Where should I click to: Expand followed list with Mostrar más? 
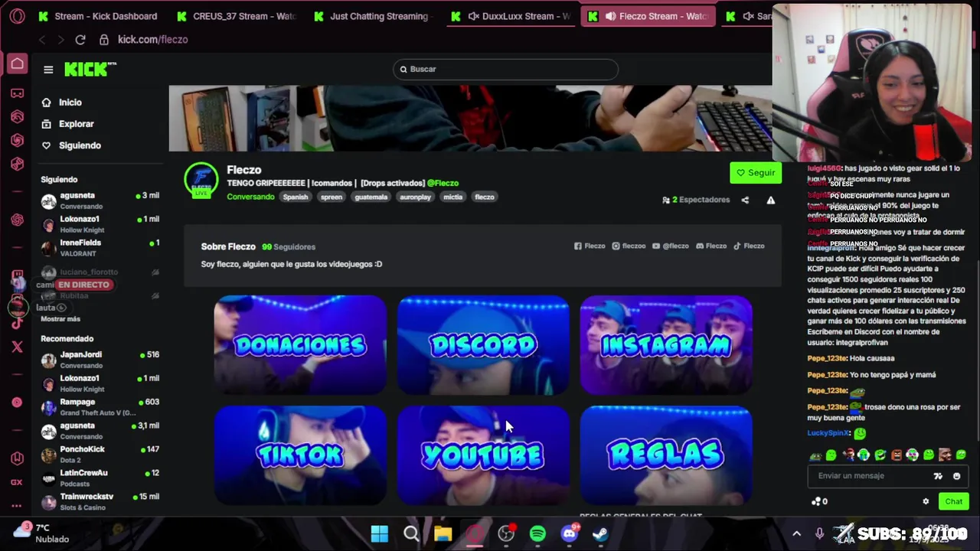60,319
